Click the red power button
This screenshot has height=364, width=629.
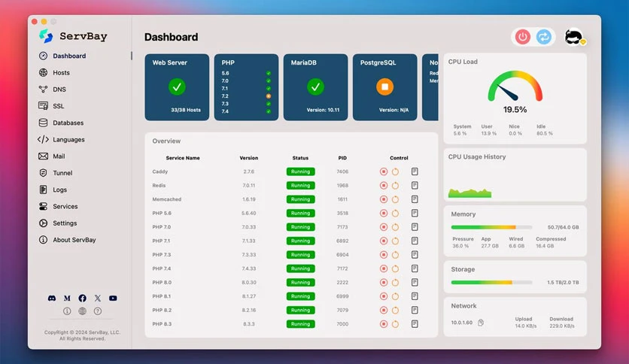click(523, 37)
